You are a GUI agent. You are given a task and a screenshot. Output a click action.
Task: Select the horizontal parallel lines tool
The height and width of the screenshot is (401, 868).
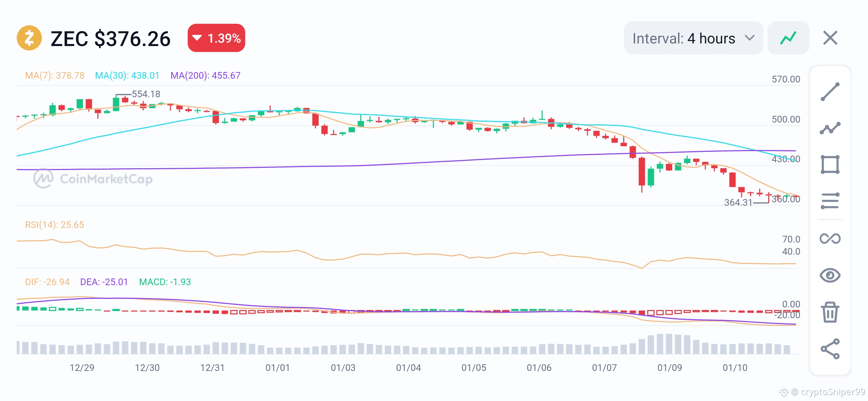pos(830,201)
